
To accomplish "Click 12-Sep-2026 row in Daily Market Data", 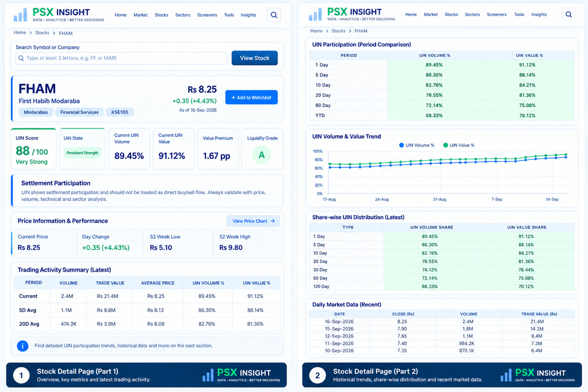I will tap(442, 336).
